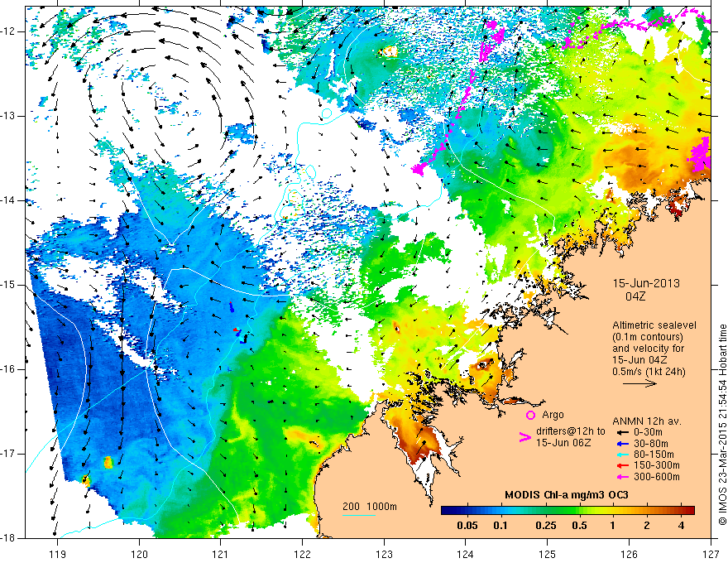Click the 121 longitude axis label
Image resolution: width=728 pixels, height=563 pixels.
[220, 554]
